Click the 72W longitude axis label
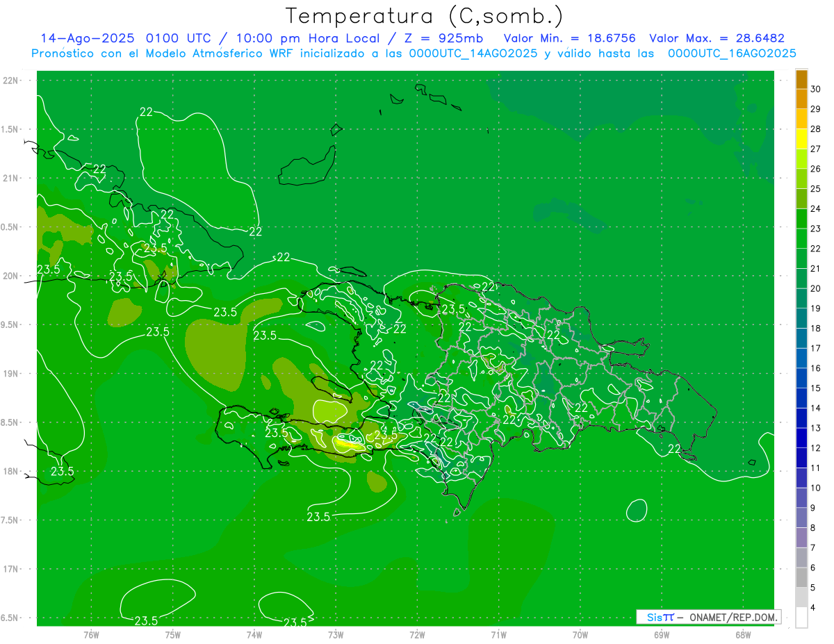The width and height of the screenshot is (834, 644). click(x=417, y=634)
